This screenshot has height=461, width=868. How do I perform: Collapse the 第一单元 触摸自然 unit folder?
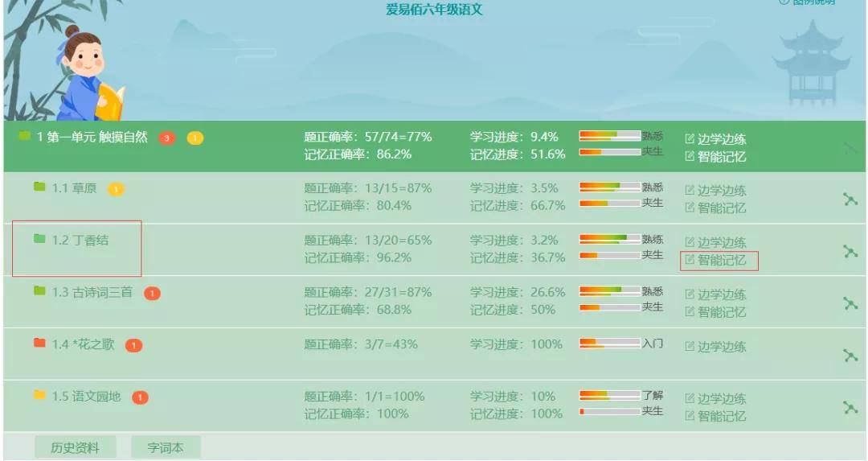point(24,135)
